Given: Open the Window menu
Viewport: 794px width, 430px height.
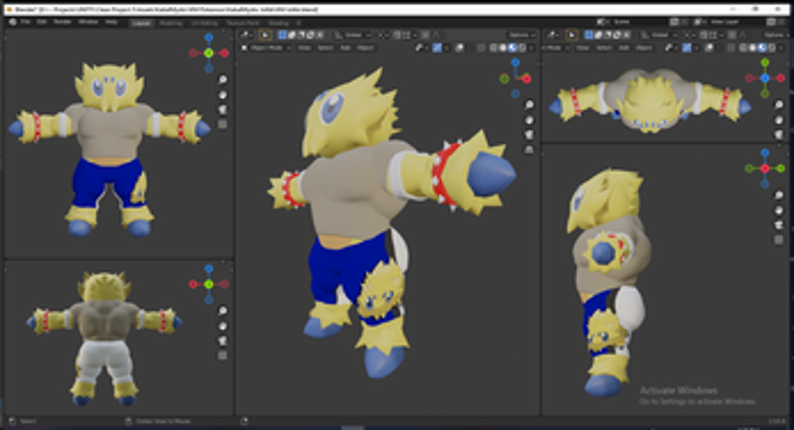Looking at the screenshot, I should (x=88, y=22).
